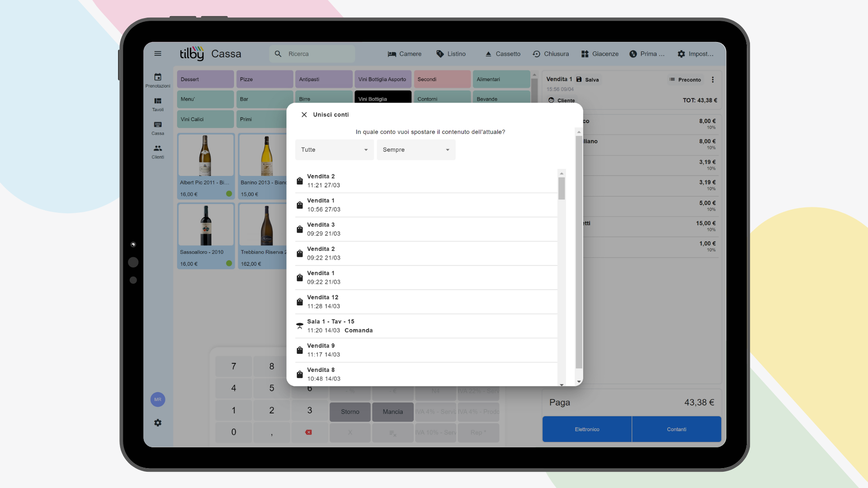Select Vendita 8 from 10:48 14/03
868x488 pixels.
[x=426, y=374]
